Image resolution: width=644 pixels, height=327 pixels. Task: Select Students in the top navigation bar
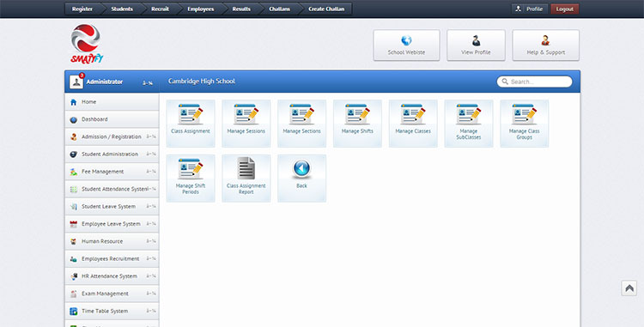(x=122, y=9)
